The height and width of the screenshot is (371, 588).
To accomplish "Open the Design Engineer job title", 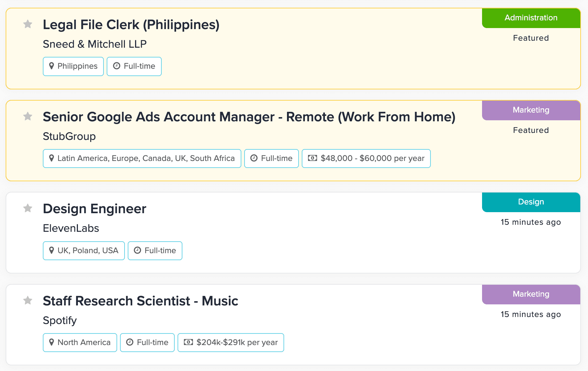I will (94, 209).
